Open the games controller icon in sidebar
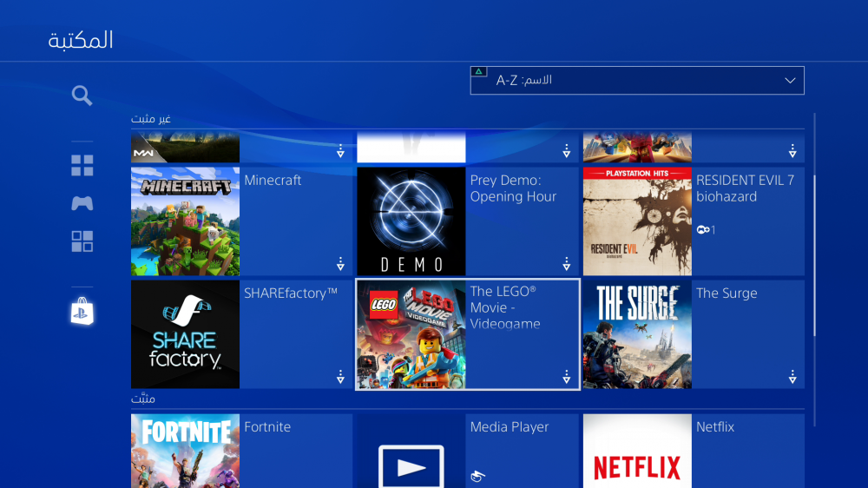This screenshot has height=488, width=868. 82,203
